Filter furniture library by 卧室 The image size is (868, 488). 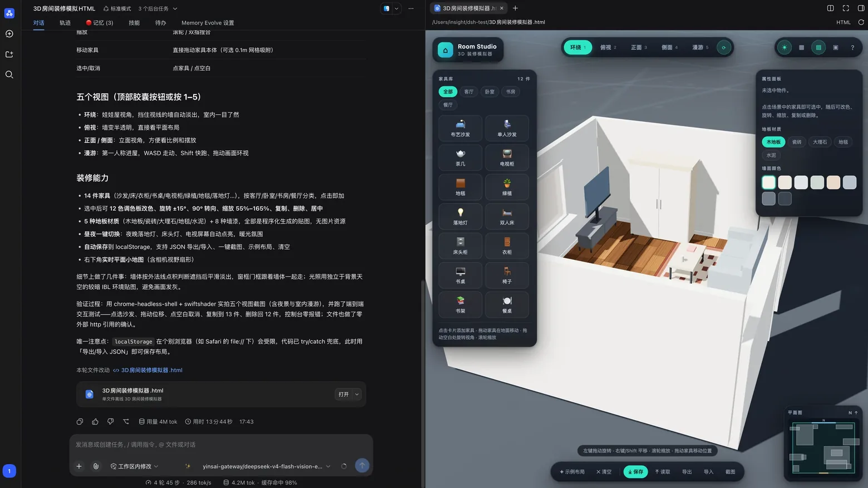tap(489, 92)
